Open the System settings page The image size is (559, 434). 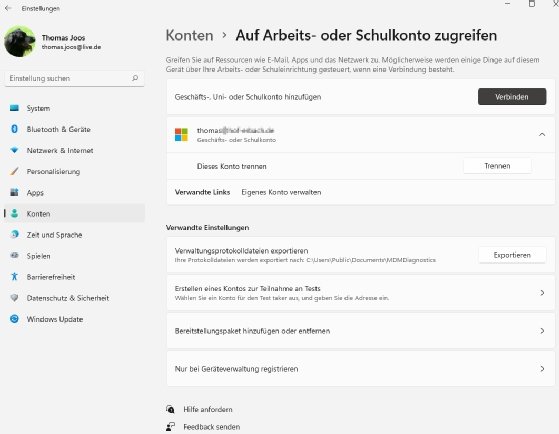75,108
